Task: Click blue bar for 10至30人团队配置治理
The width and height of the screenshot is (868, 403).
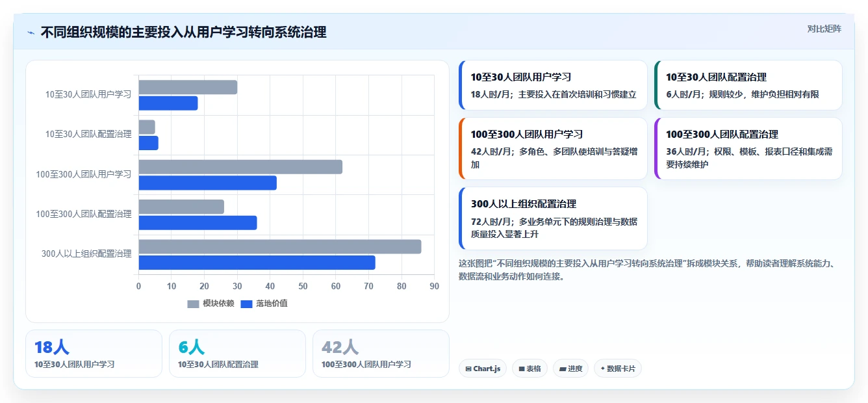Action: point(148,143)
